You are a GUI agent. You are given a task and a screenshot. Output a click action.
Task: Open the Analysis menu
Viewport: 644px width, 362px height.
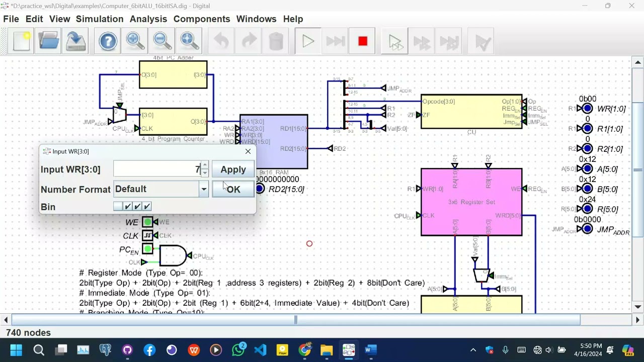coord(148,19)
